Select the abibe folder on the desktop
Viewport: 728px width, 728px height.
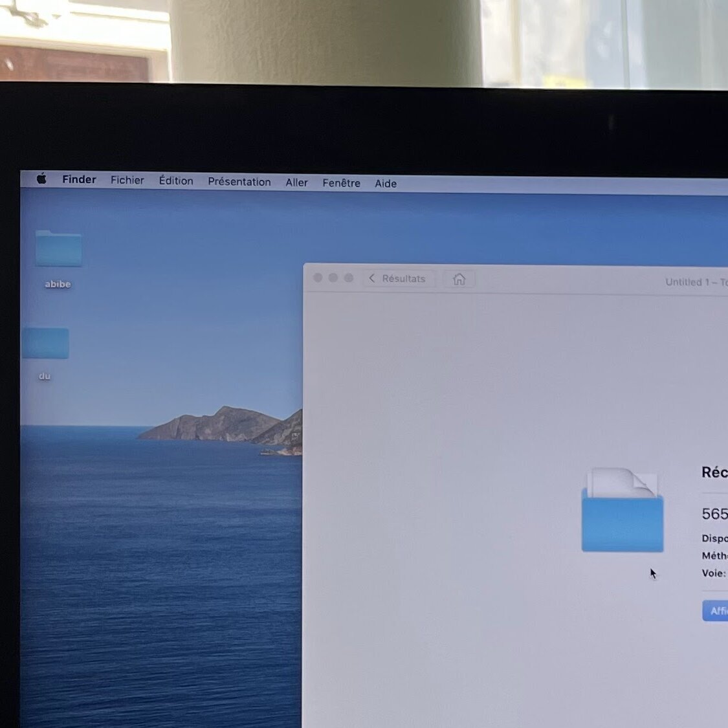click(x=58, y=249)
